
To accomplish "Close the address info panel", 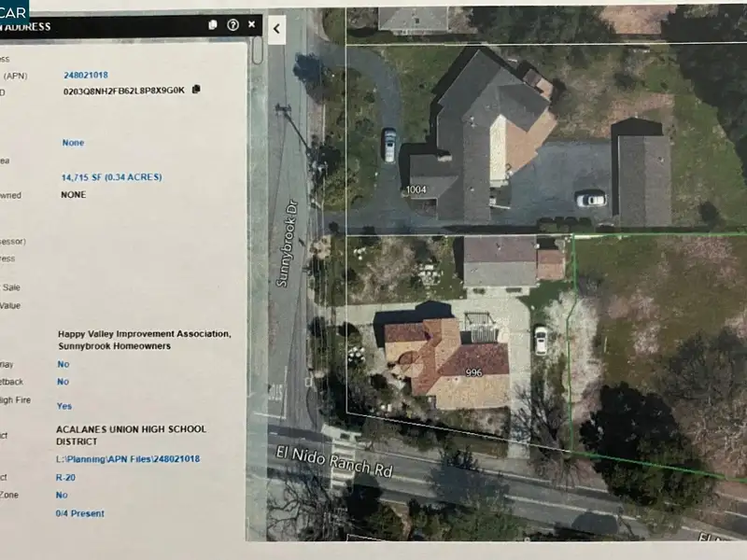I will tap(252, 25).
